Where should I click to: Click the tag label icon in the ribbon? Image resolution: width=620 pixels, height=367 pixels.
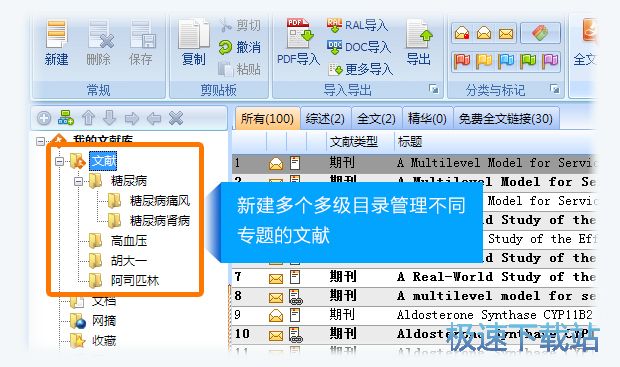coord(540,33)
